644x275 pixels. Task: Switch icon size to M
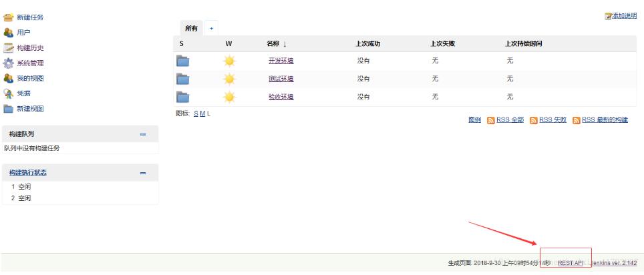coord(202,113)
